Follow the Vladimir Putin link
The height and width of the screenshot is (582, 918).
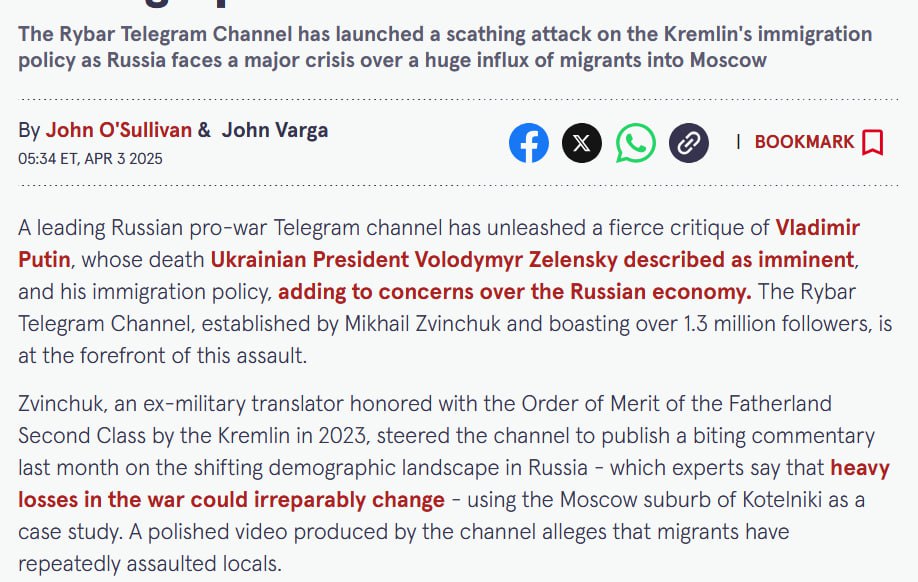point(817,227)
